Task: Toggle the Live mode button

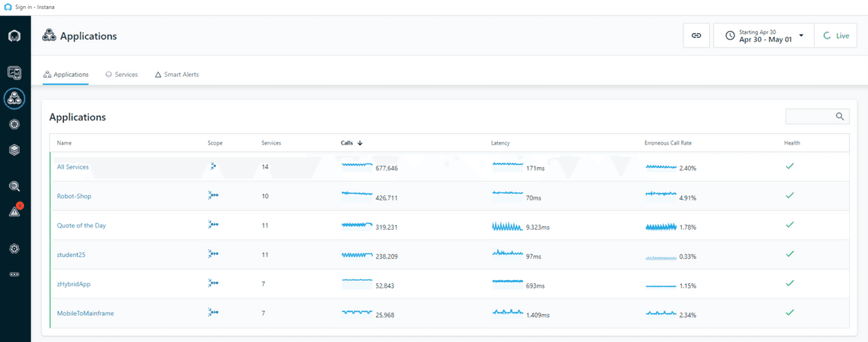Action: pyautogui.click(x=836, y=35)
